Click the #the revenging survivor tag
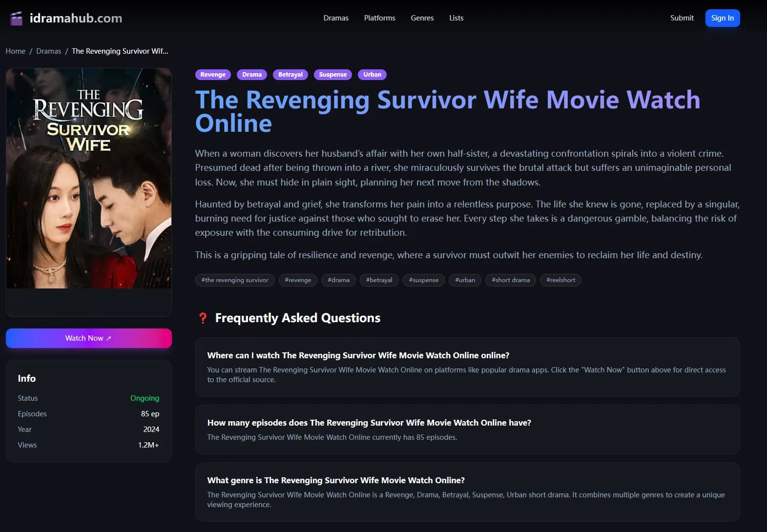This screenshot has width=767, height=532. point(235,280)
